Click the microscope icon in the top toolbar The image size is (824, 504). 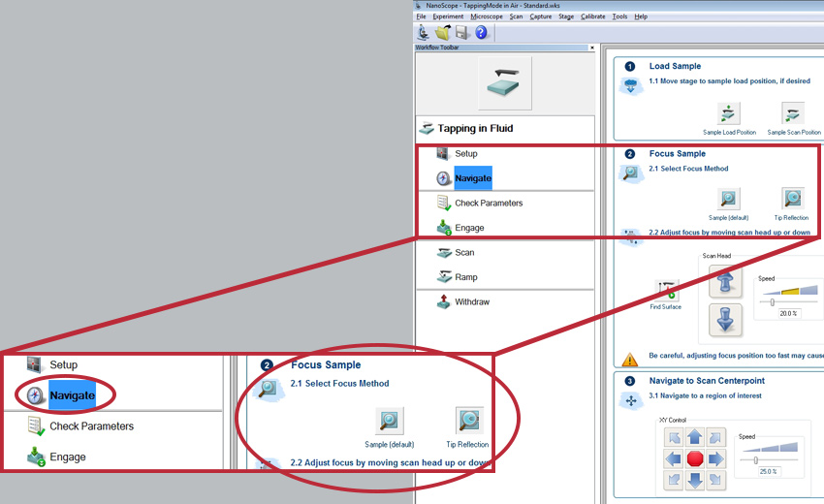(x=424, y=32)
